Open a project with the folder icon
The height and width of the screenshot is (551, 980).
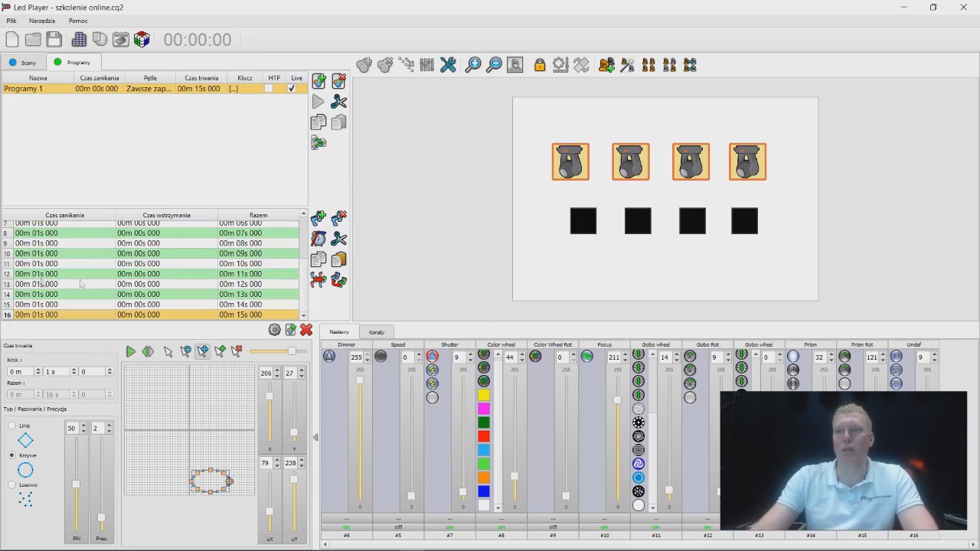pyautogui.click(x=33, y=40)
